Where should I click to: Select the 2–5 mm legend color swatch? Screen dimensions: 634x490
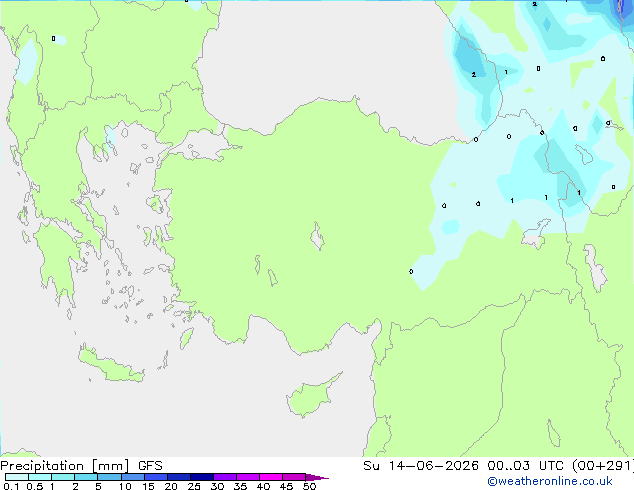click(86, 477)
